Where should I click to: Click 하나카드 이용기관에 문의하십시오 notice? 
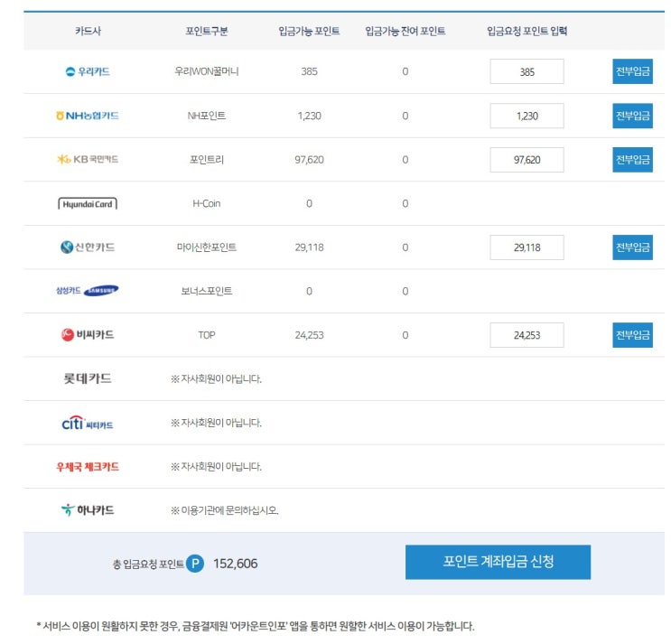(225, 510)
